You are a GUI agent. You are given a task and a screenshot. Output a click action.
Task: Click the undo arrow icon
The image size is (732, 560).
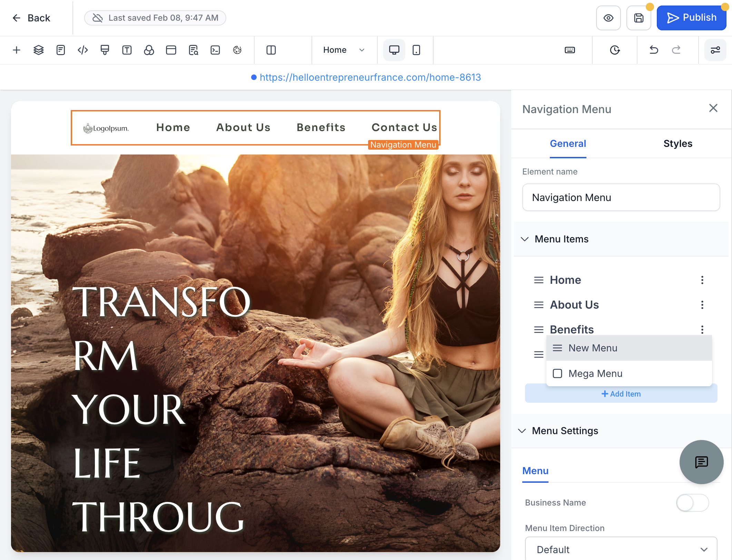[654, 50]
